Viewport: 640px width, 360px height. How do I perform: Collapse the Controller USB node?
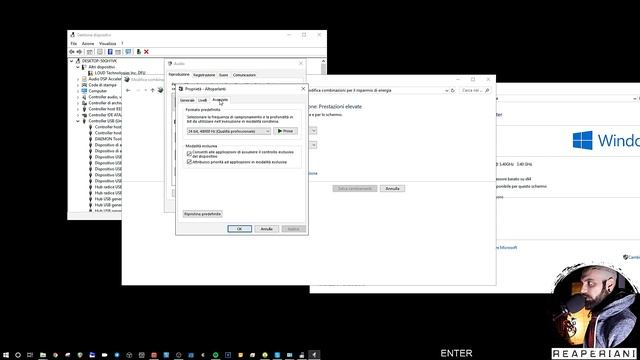point(78,121)
